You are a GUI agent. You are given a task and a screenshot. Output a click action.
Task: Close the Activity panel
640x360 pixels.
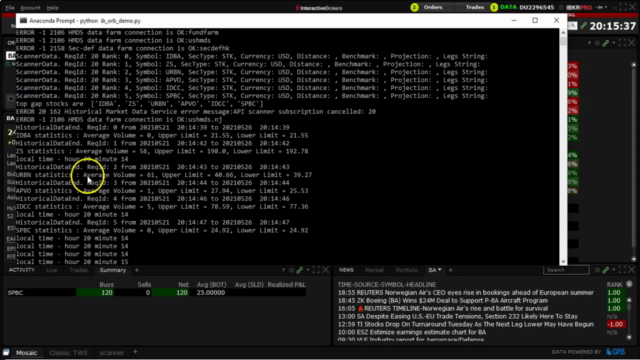tap(326, 270)
